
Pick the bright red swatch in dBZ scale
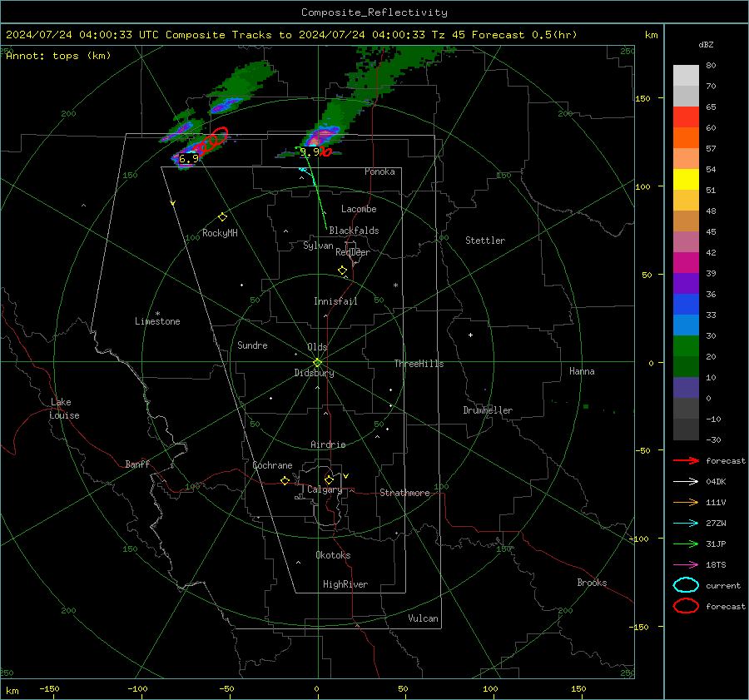(x=686, y=117)
